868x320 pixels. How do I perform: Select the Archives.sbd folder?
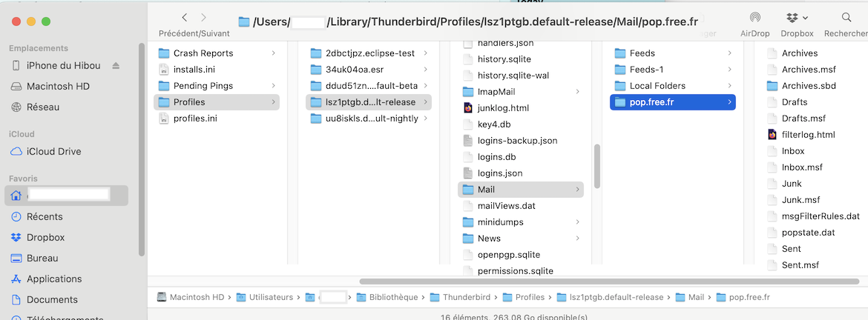pos(808,86)
